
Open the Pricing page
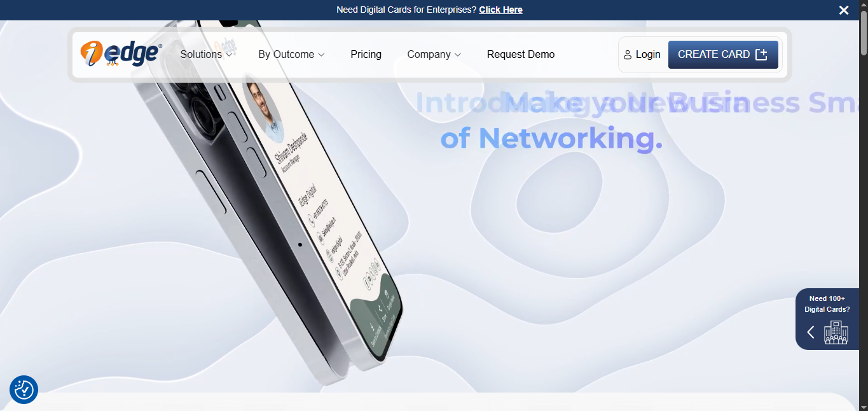366,55
